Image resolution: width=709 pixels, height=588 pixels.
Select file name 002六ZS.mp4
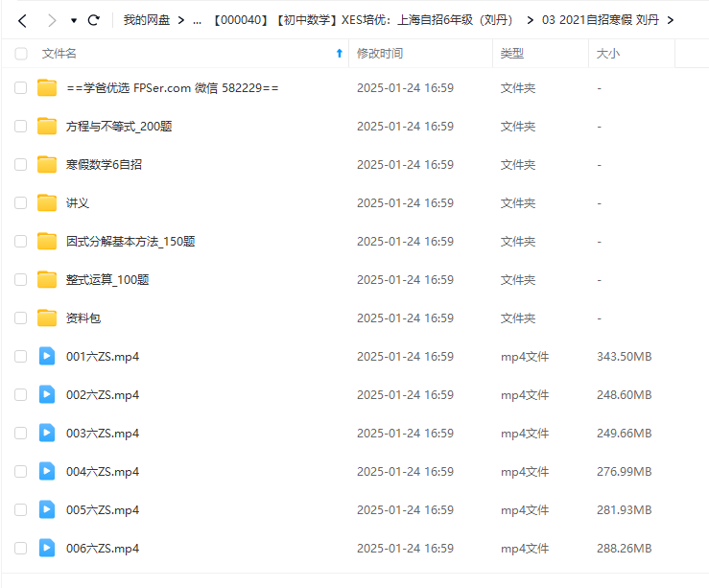(x=103, y=395)
